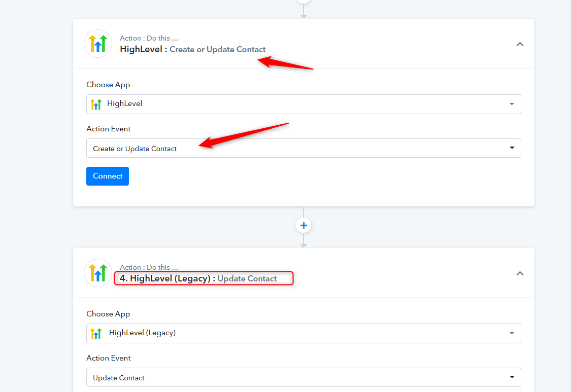
Task: Click the small icon inside HighLevel (Legacy) app field
Action: 96,333
